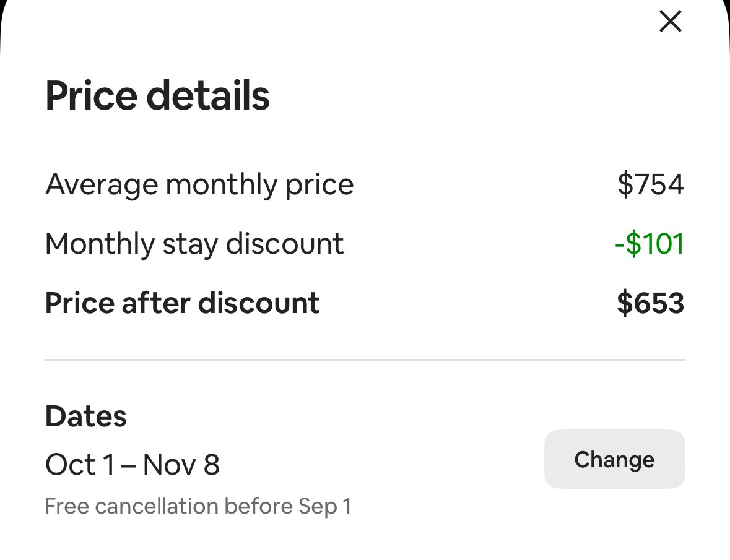The width and height of the screenshot is (730, 560).
Task: Click the horizontal divider above Dates
Action: [365, 360]
